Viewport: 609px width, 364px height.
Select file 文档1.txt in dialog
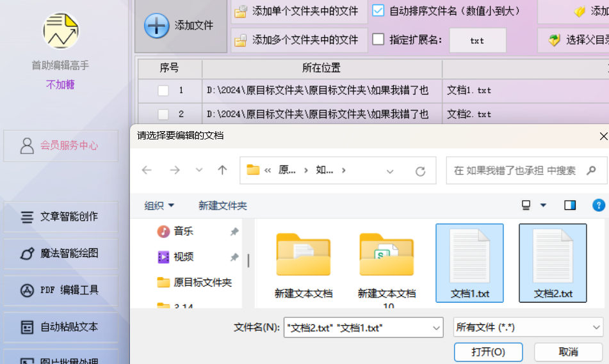pos(469,263)
